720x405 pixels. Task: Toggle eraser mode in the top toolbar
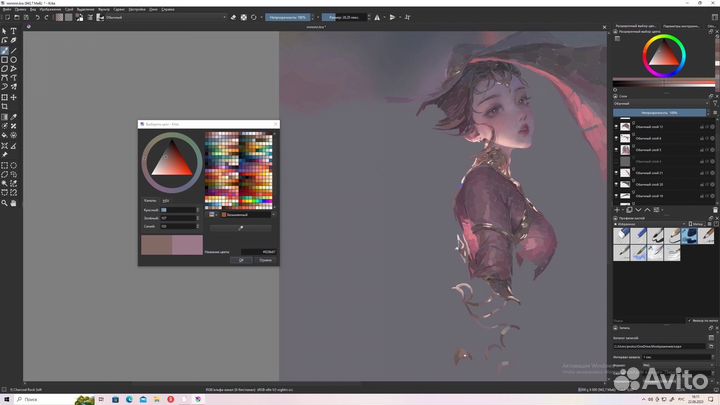233,17
